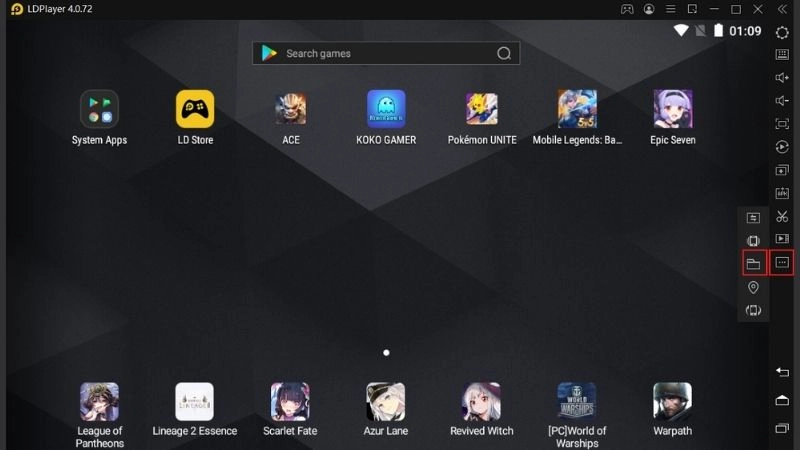This screenshot has width=800, height=450.
Task: Click the magnifier search icon
Action: coord(504,53)
